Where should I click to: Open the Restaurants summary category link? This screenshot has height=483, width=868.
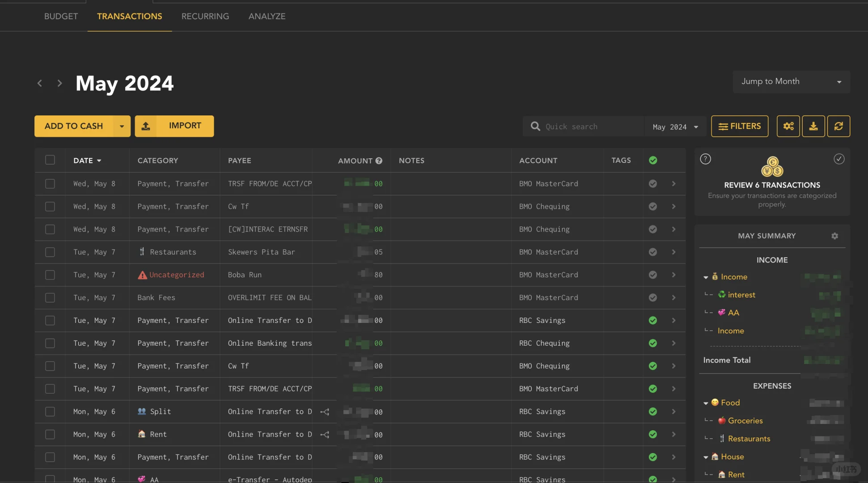[749, 439]
